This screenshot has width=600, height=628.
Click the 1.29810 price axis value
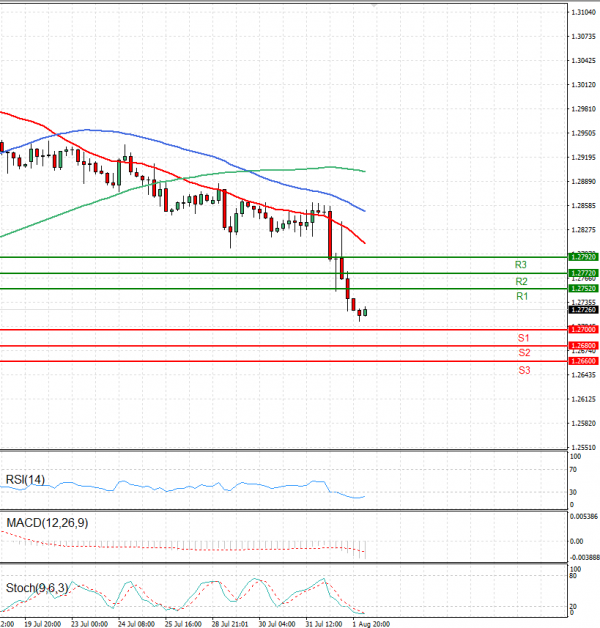[x=584, y=109]
